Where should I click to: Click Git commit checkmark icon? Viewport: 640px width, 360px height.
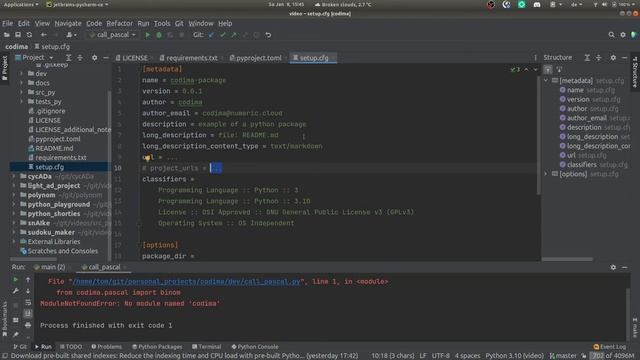click(x=222, y=35)
